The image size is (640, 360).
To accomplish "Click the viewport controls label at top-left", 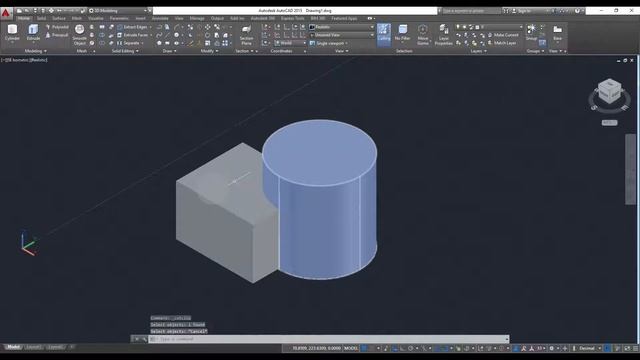I will coord(24,60).
